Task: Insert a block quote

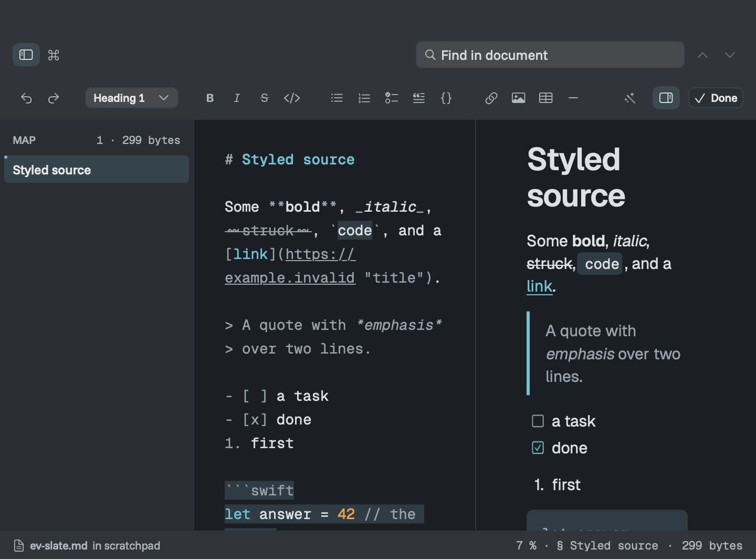Action: point(419,98)
